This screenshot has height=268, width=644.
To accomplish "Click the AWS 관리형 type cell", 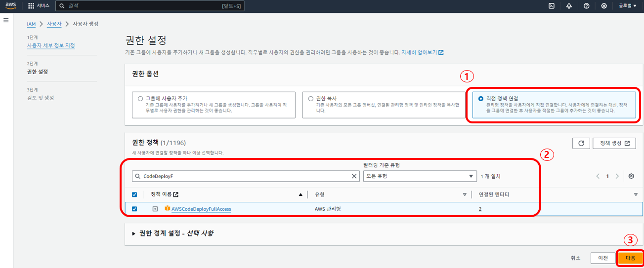I will tap(328, 209).
